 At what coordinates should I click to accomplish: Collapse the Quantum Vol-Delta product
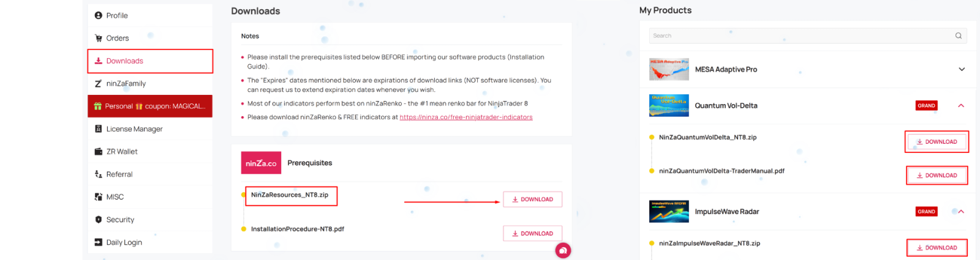pos(961,105)
